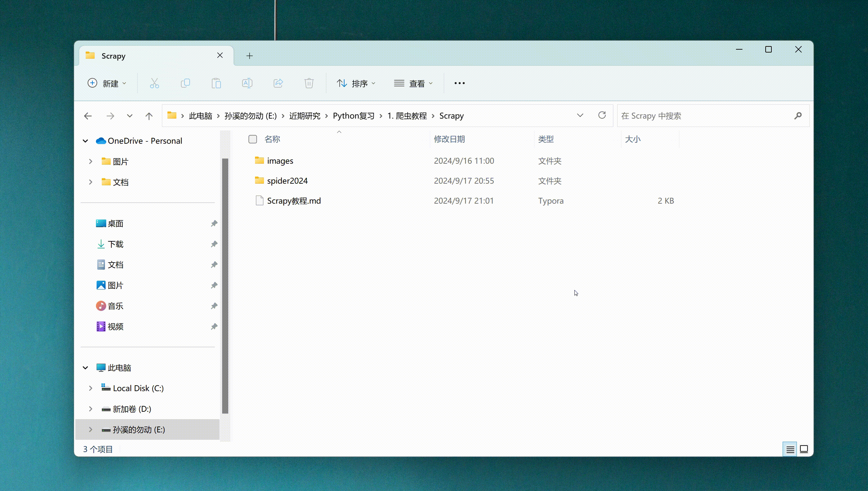Open a new tab with plus button
The image size is (868, 491).
tap(249, 56)
